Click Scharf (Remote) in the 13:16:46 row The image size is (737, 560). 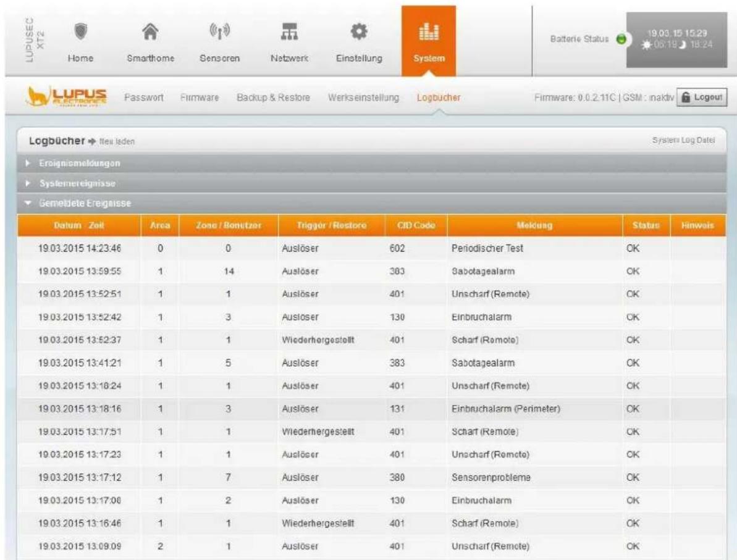click(485, 524)
